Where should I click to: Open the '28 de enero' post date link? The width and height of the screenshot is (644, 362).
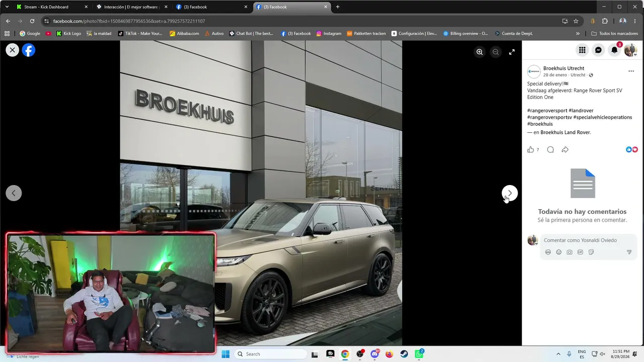click(555, 75)
